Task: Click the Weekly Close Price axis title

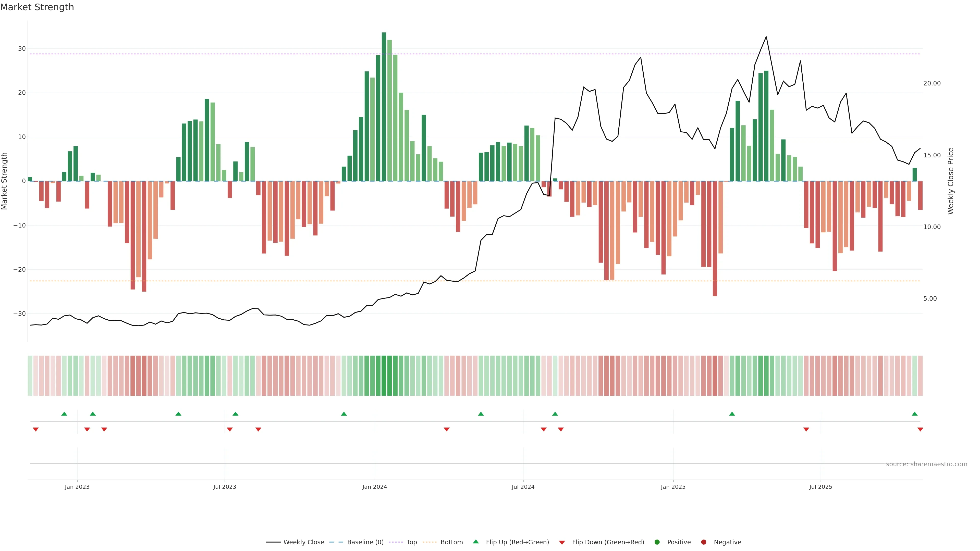Action: click(x=951, y=181)
